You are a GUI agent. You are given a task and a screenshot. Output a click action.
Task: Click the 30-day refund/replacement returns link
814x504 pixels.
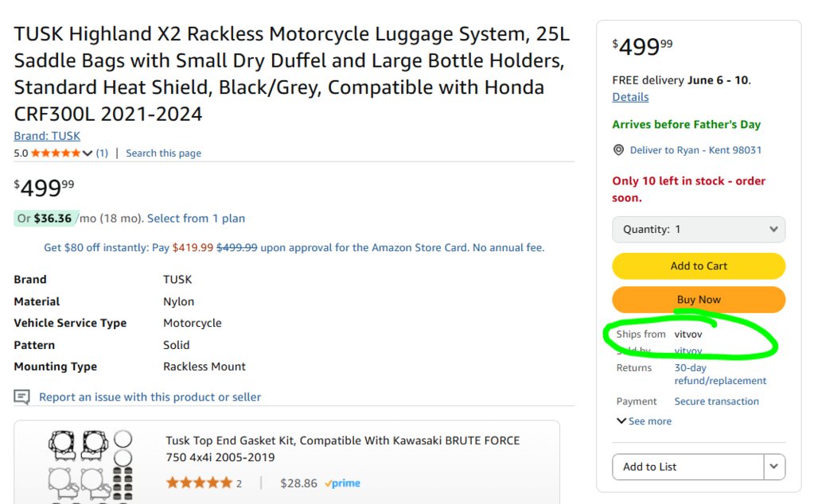[x=720, y=374]
